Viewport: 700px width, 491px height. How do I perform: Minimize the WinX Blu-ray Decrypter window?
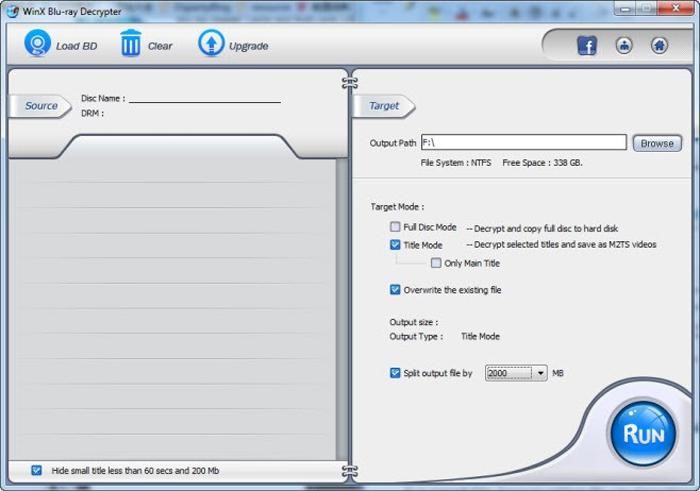625,8
